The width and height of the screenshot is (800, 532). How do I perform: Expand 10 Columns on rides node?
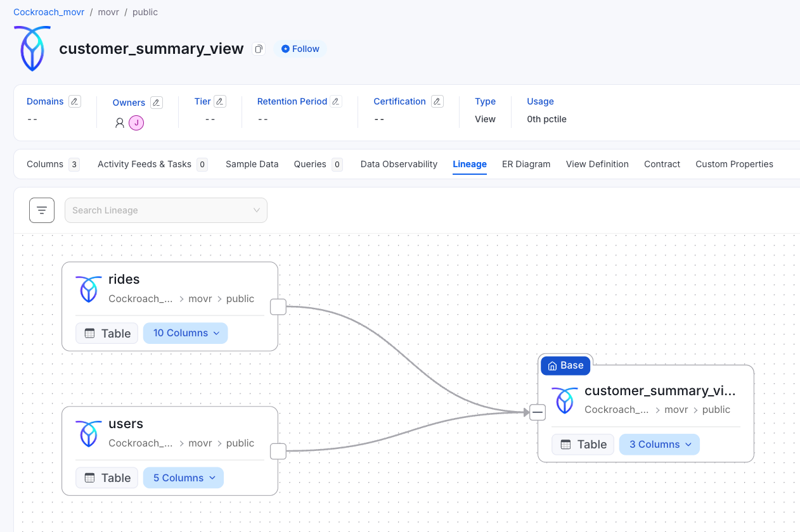pyautogui.click(x=185, y=333)
